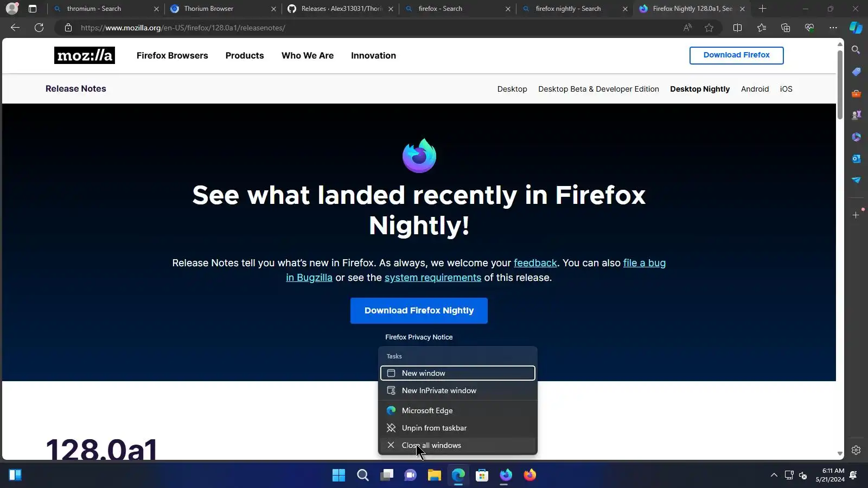Open Read aloud icon in address bar

tap(687, 28)
